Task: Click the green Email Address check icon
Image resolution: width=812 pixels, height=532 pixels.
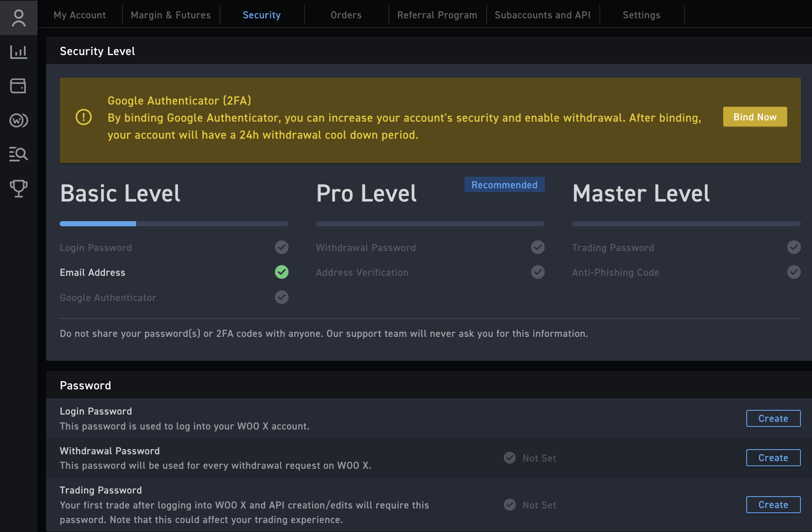Action: pos(282,272)
